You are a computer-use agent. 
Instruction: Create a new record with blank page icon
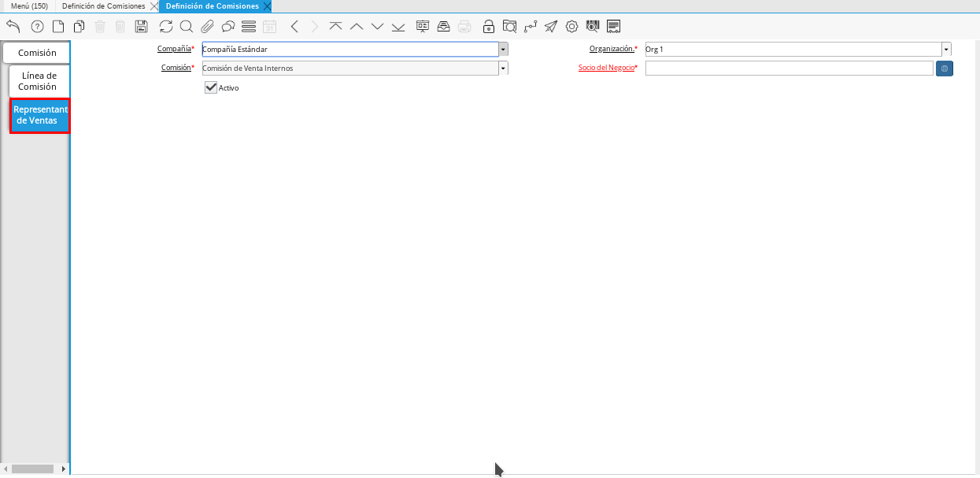coord(57,26)
